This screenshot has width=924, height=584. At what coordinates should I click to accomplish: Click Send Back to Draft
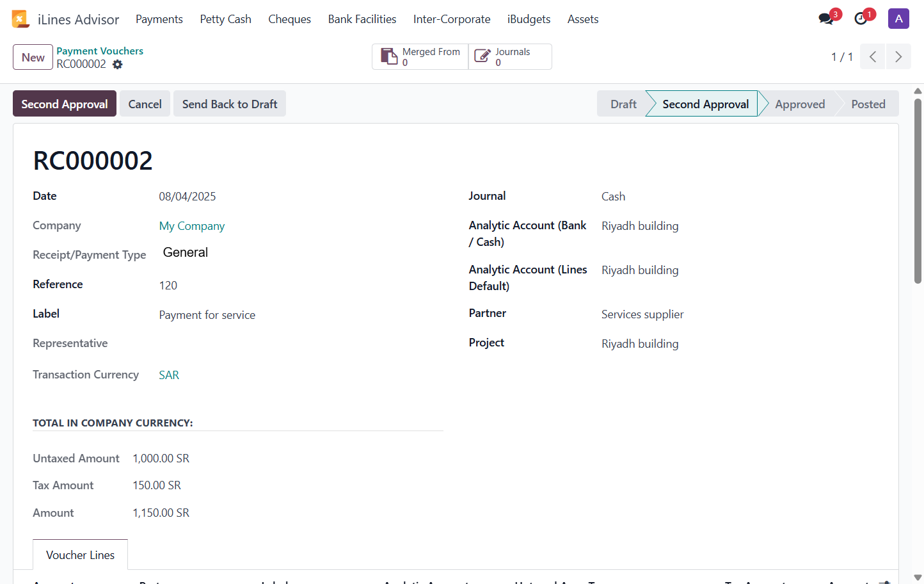click(230, 104)
